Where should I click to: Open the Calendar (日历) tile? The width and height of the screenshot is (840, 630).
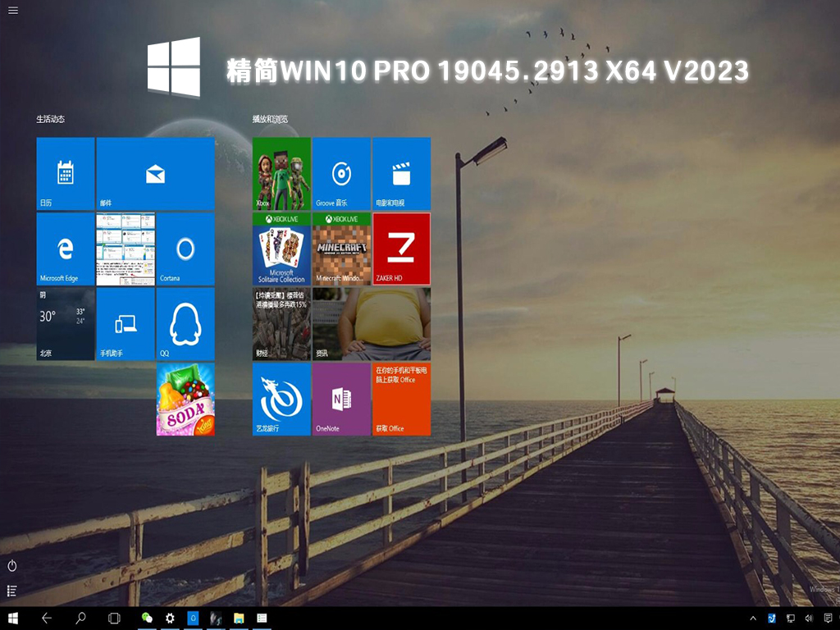click(66, 174)
